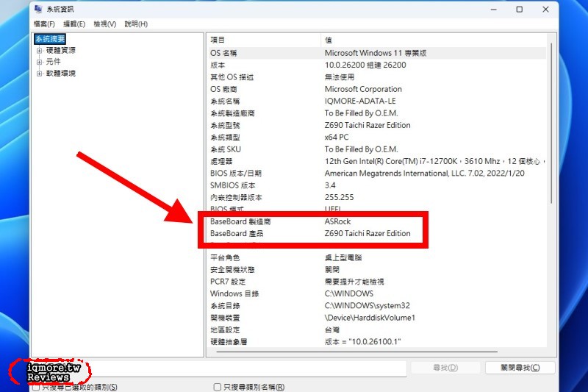This screenshot has height=392, width=588.
Task: Select the Windows 目錄 row
Action: pyautogui.click(x=377, y=293)
